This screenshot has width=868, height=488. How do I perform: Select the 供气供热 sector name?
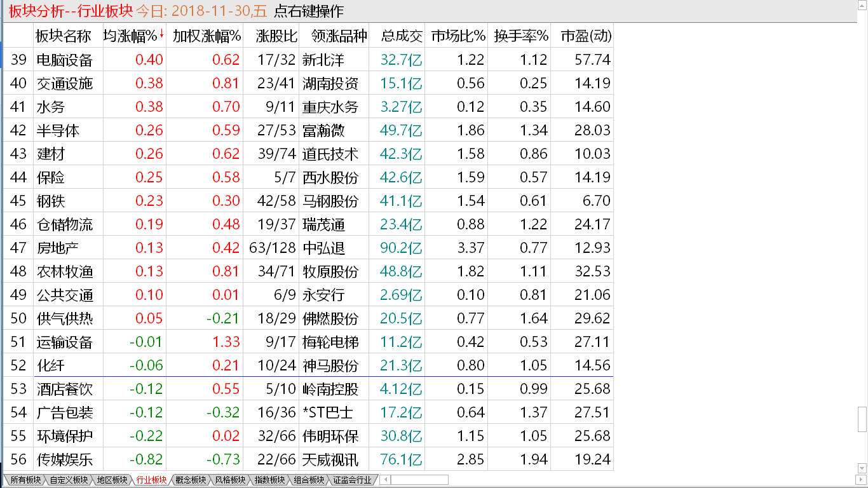click(x=64, y=318)
